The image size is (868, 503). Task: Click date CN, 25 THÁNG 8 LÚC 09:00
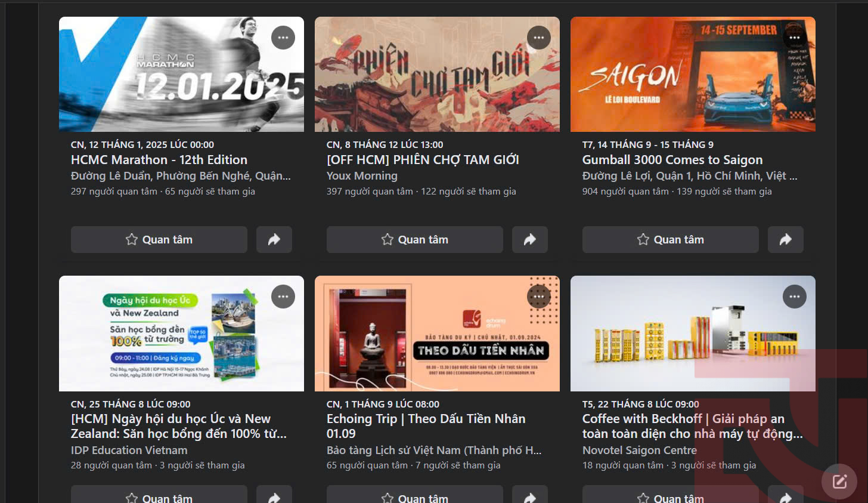pos(131,404)
